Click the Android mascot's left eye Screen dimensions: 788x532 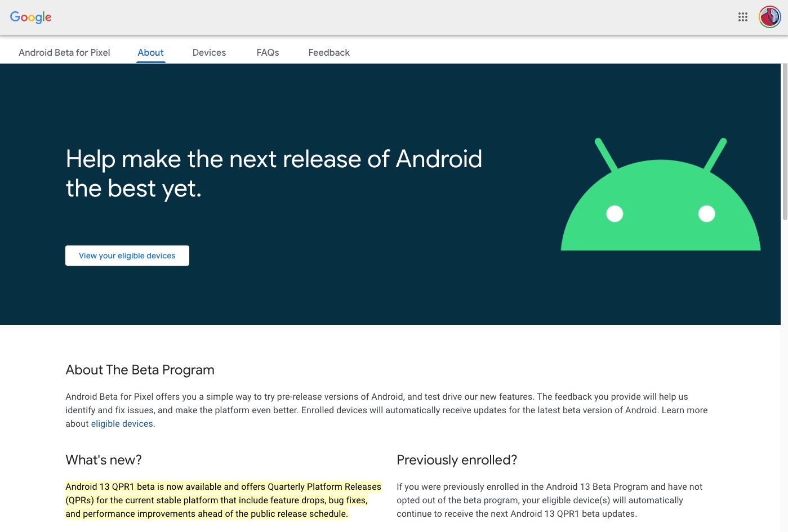click(x=615, y=214)
